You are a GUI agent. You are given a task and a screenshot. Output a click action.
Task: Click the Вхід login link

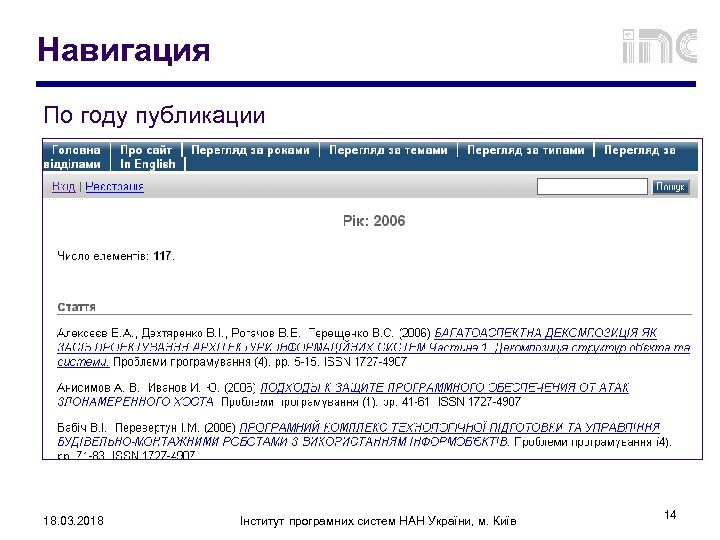click(x=63, y=186)
